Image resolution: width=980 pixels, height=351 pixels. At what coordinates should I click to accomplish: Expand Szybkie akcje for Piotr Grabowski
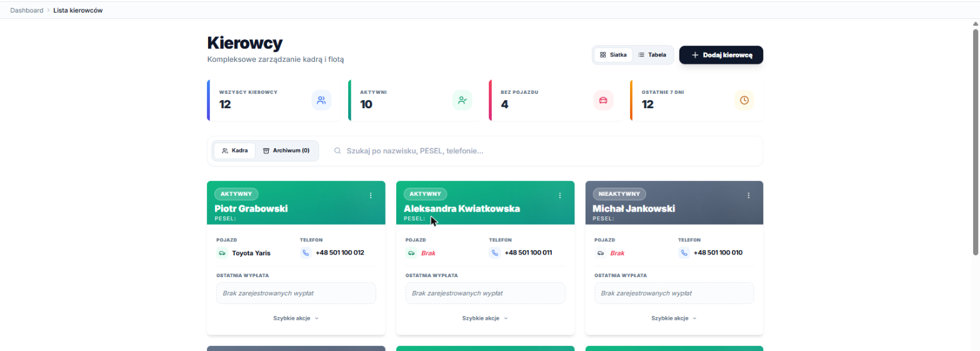[296, 318]
